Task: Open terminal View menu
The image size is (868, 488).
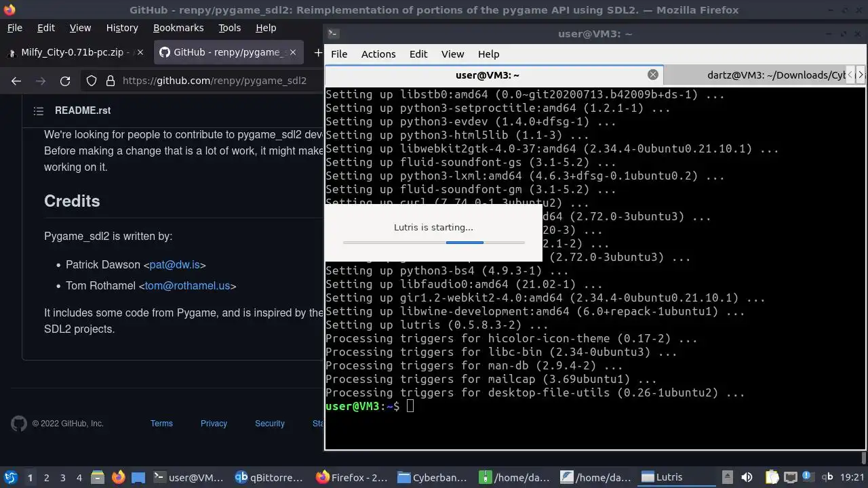Action: 452,54
